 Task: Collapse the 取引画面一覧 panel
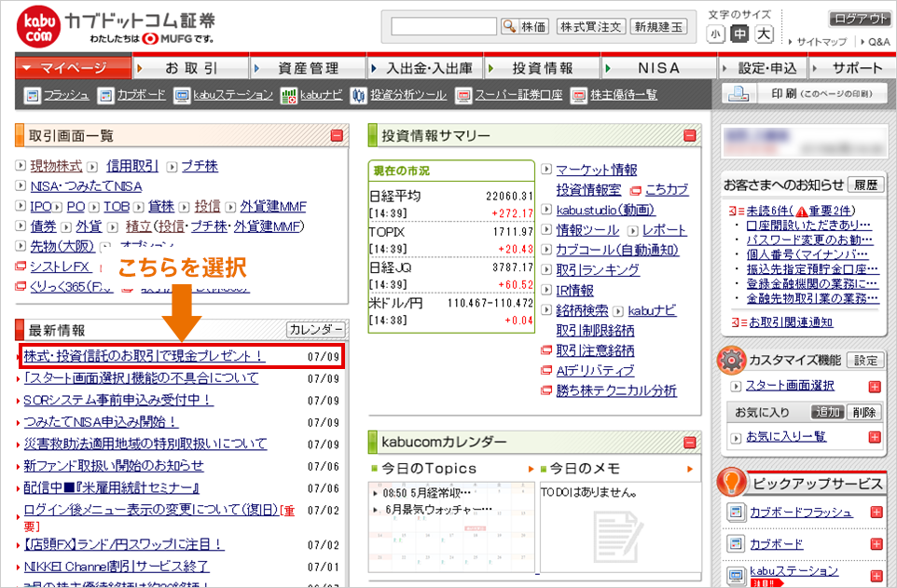[x=336, y=136]
